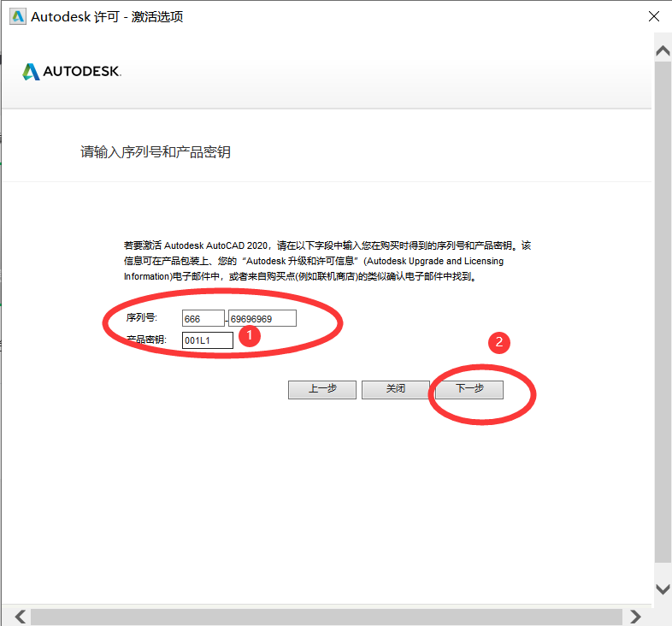Viewport: 672px width, 626px height.
Task: Click the vertical scrollbar up arrow
Action: pos(663,51)
